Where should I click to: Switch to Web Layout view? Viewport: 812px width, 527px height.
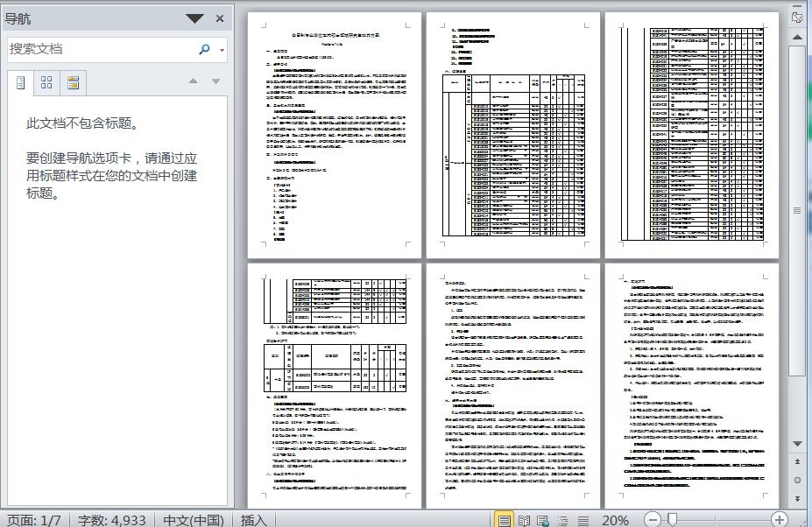click(543, 520)
